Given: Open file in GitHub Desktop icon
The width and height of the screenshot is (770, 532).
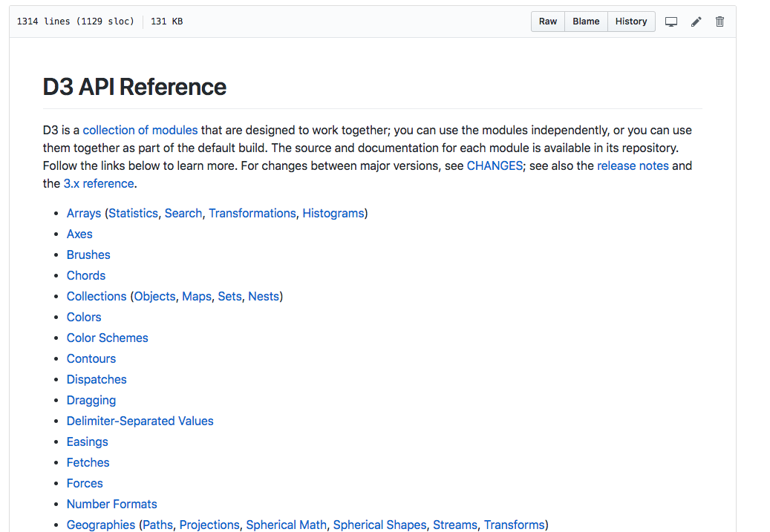Looking at the screenshot, I should point(671,22).
